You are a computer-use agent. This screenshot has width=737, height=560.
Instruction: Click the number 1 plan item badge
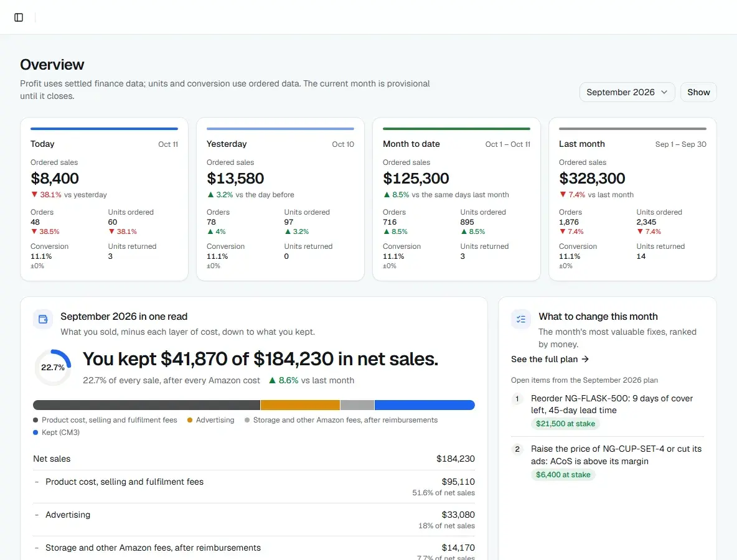click(x=517, y=399)
